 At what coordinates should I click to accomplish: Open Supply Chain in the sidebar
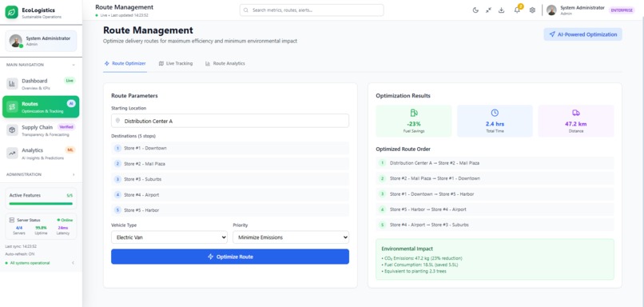(x=41, y=130)
